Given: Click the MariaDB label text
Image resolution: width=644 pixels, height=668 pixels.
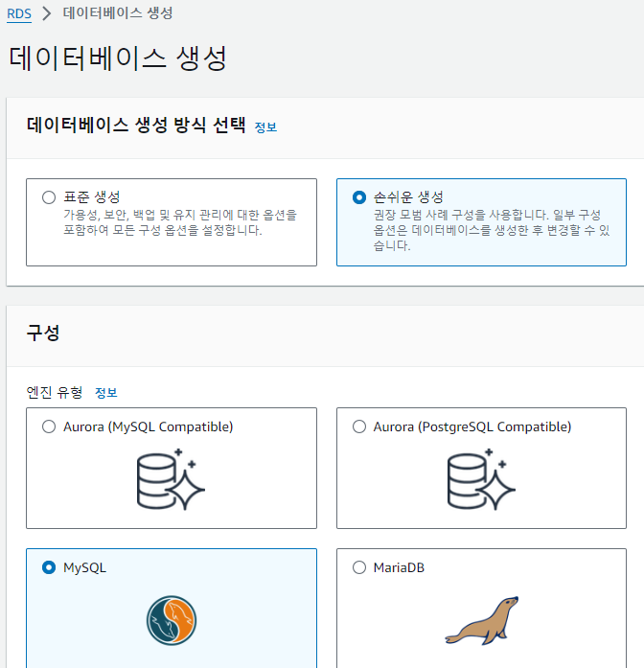Looking at the screenshot, I should click(x=399, y=567).
